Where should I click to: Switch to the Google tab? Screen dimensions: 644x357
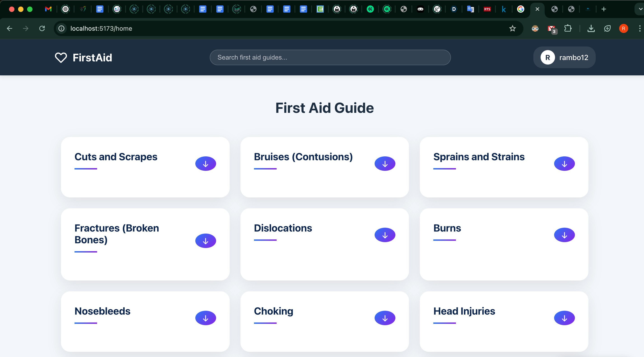click(x=520, y=9)
